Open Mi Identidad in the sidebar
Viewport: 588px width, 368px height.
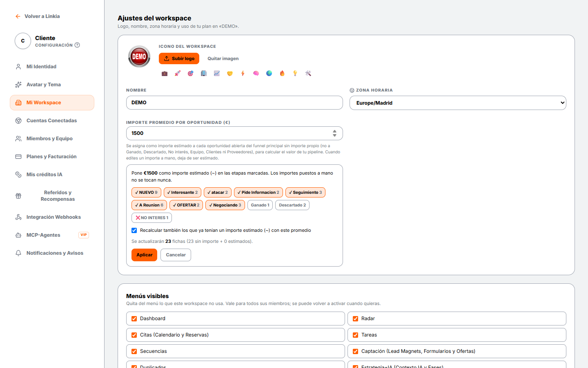point(52,67)
